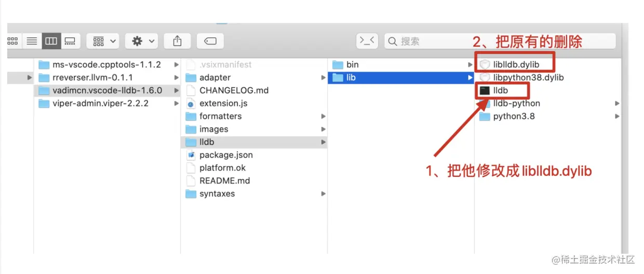
Task: Expand the adapter folder arrow
Action: [323, 77]
